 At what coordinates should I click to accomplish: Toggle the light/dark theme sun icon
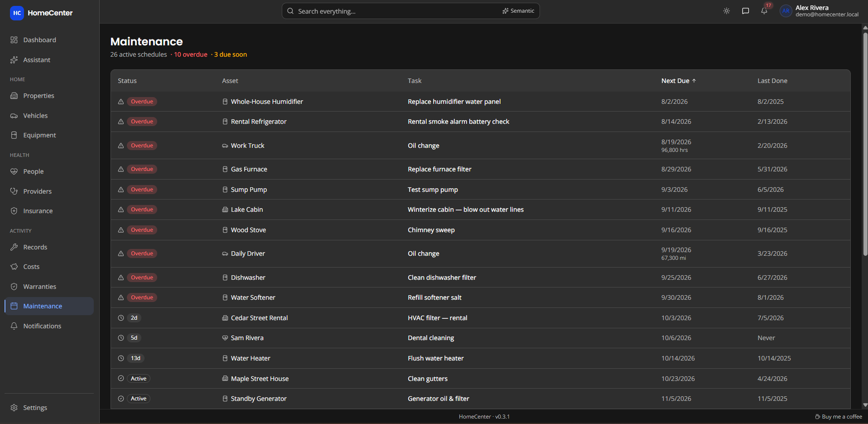(727, 11)
